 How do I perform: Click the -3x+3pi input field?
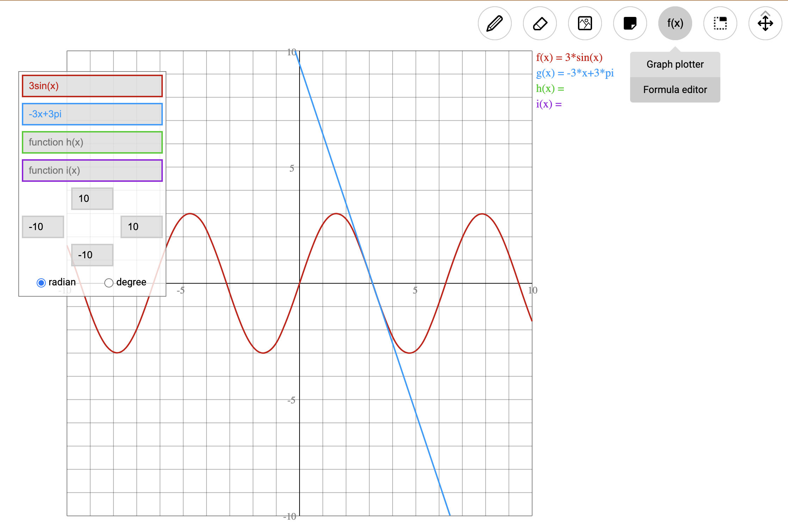[93, 114]
